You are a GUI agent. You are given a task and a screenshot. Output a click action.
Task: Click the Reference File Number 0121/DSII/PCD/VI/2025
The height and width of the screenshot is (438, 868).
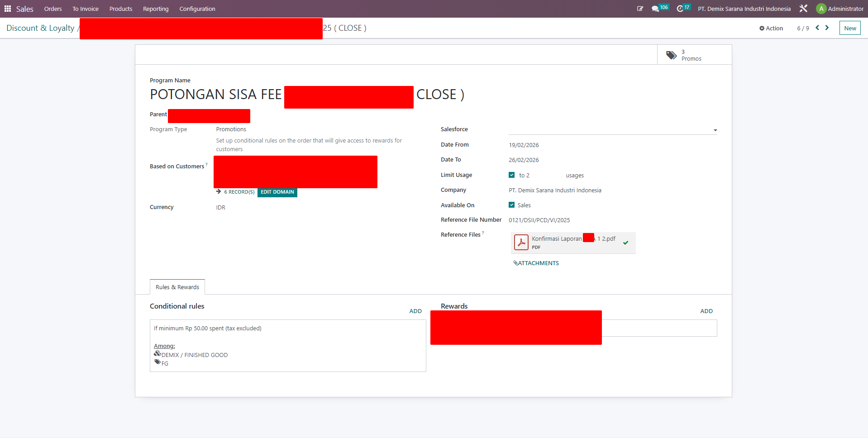(539, 220)
